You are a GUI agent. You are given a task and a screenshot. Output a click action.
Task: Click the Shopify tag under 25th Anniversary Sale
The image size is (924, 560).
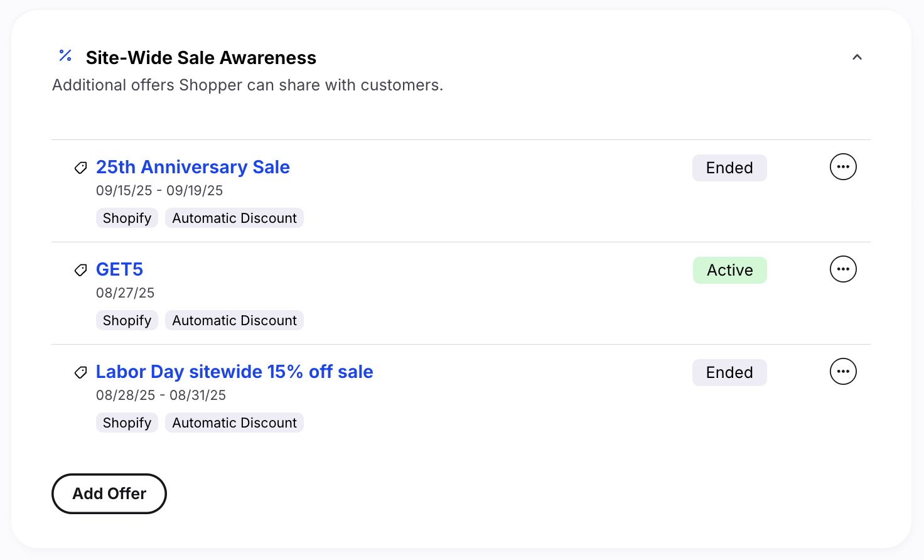127,218
